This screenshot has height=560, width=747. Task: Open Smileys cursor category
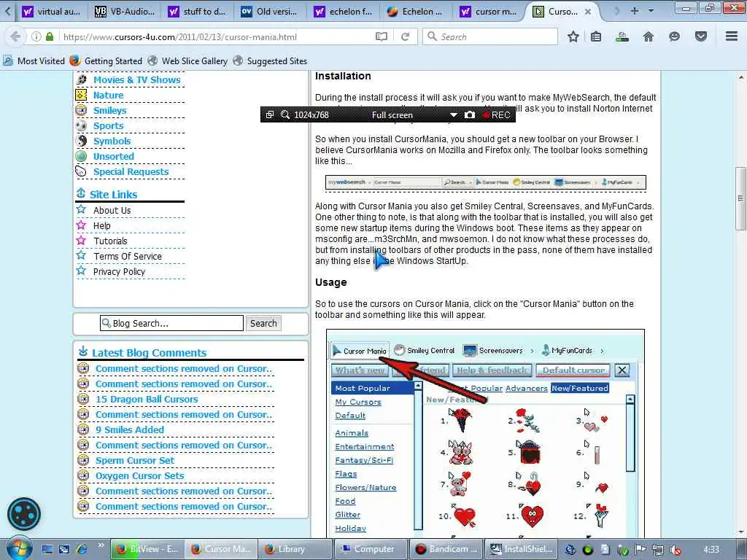click(x=109, y=111)
